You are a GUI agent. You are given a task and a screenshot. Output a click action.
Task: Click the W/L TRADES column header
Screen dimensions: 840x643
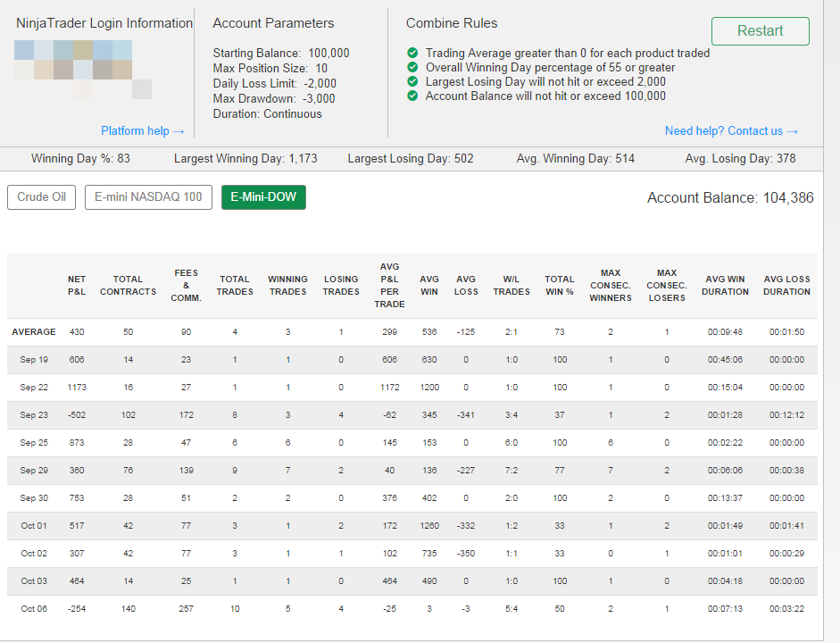click(511, 286)
